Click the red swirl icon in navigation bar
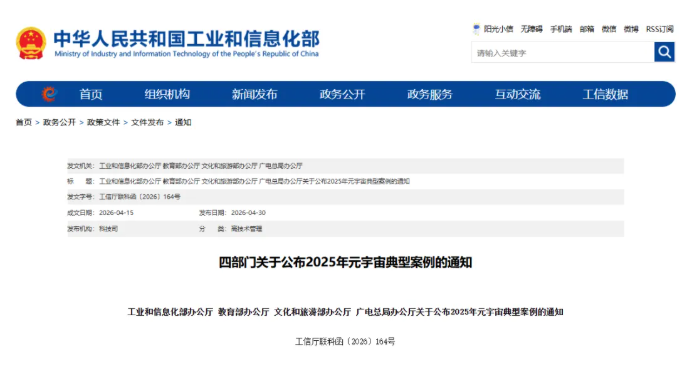The width and height of the screenshot is (682, 371). tap(50, 94)
